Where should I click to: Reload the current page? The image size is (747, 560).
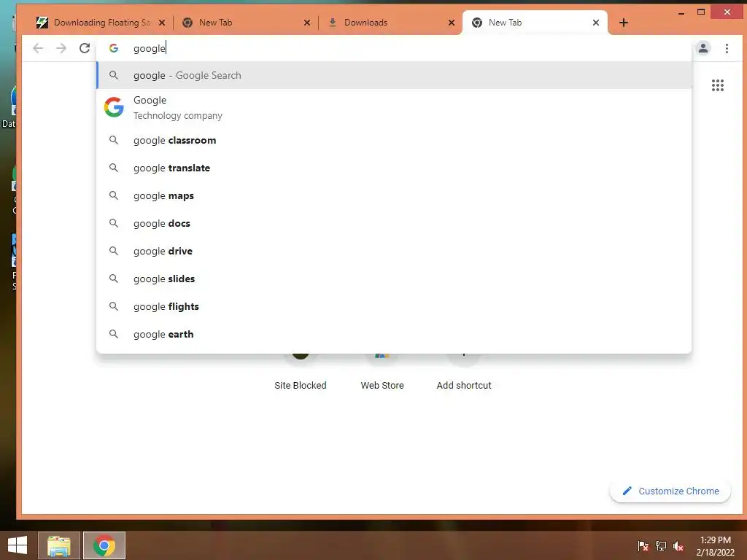tap(85, 48)
